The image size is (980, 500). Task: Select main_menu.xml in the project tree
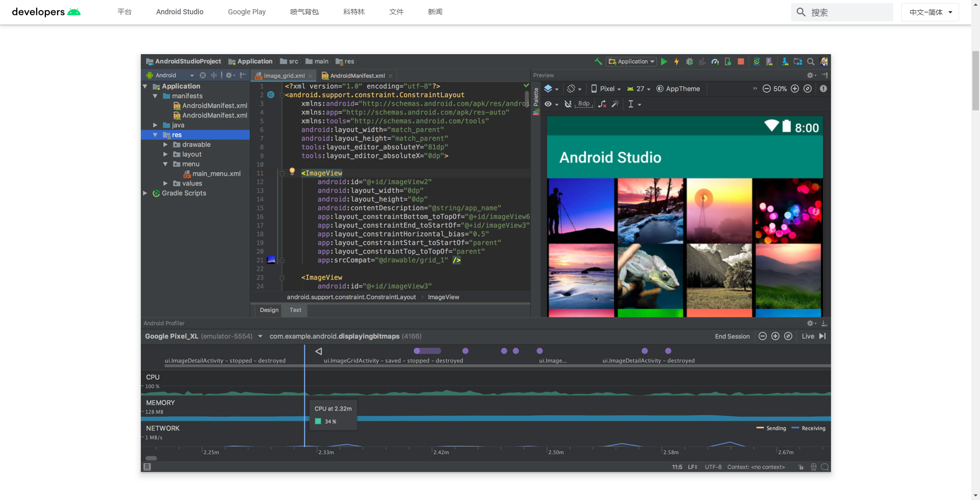point(212,174)
